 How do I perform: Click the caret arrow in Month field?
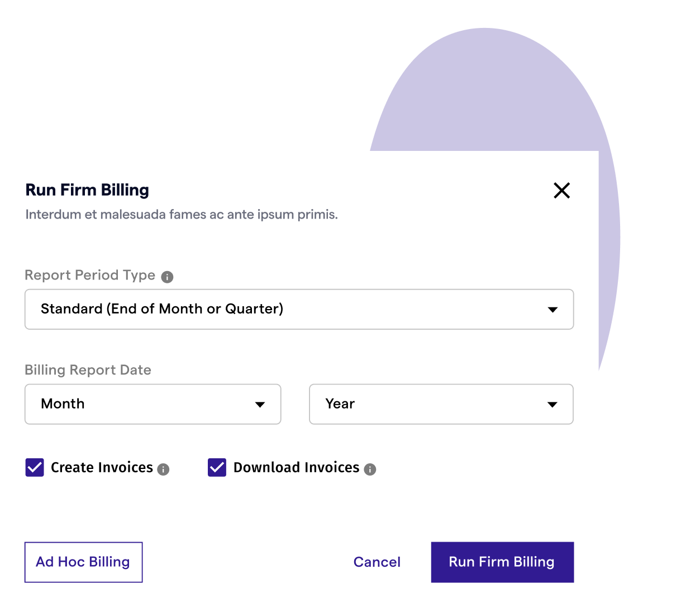260,405
